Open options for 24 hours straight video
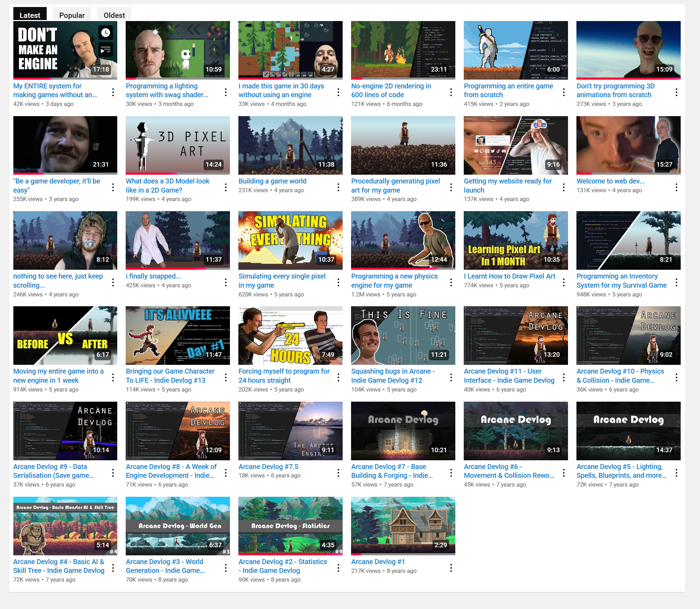The width and height of the screenshot is (700, 609). pos(338,377)
